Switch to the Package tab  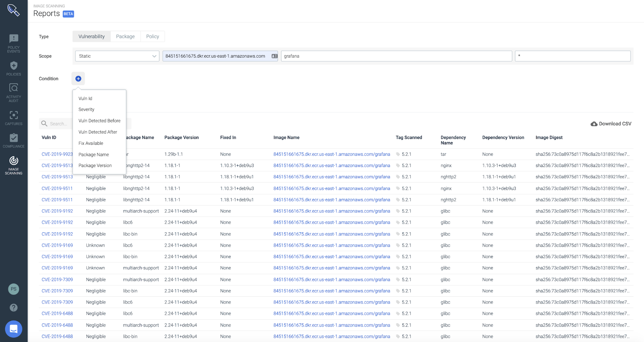pyautogui.click(x=125, y=36)
